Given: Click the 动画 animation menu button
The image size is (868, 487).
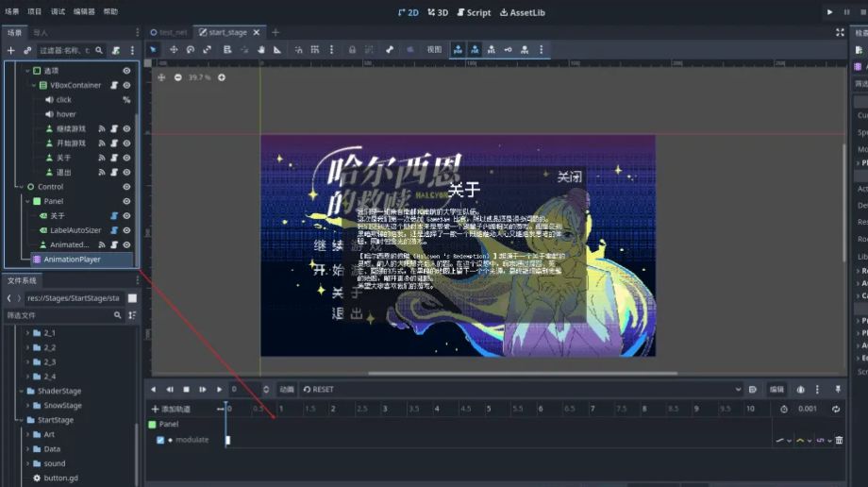Looking at the screenshot, I should (287, 390).
